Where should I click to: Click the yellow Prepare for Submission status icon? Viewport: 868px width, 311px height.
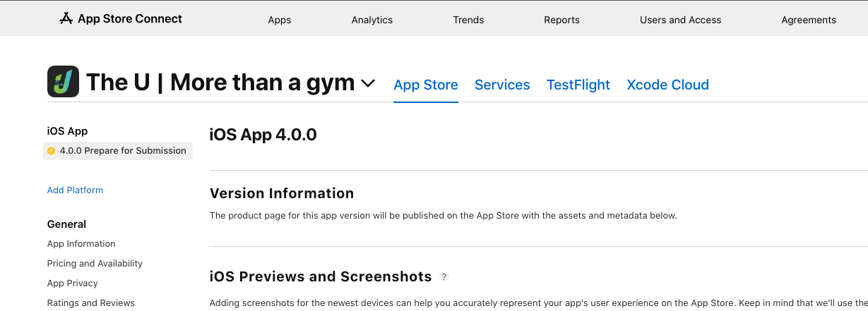coord(51,151)
